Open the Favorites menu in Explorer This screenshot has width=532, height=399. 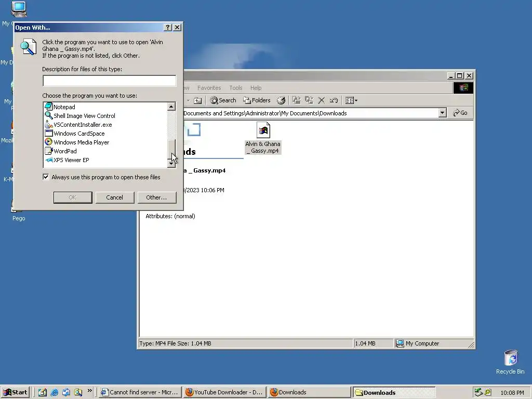[x=209, y=88]
